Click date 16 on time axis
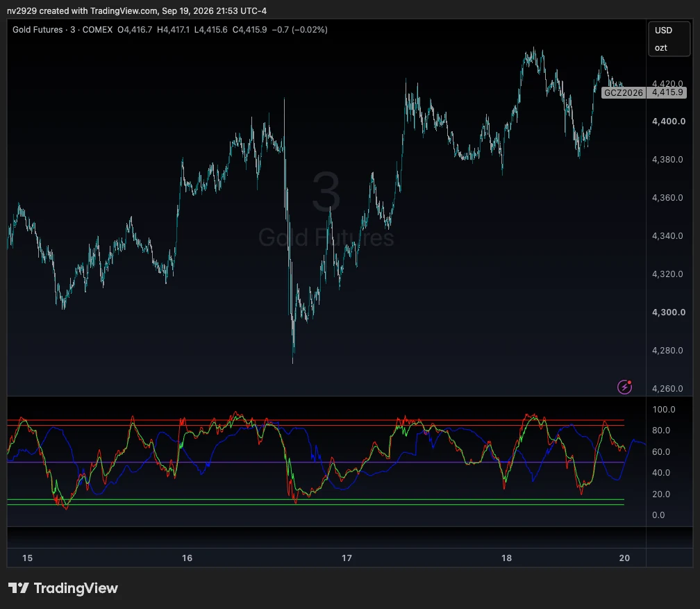The height and width of the screenshot is (609, 700). (x=187, y=558)
